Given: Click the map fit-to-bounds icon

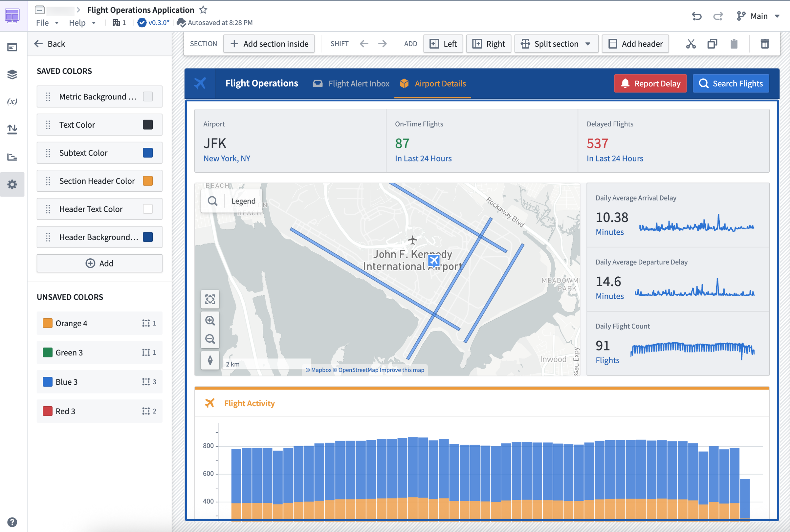Looking at the screenshot, I should 210,299.
